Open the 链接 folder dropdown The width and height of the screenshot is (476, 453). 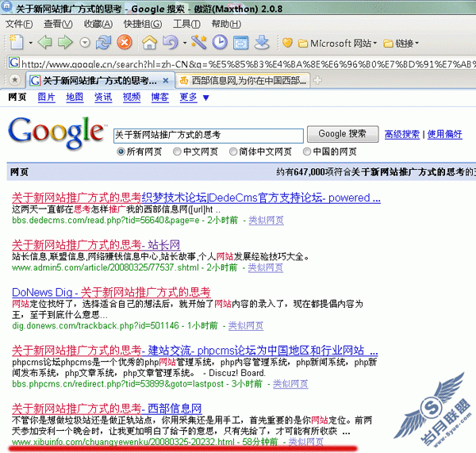coord(401,43)
